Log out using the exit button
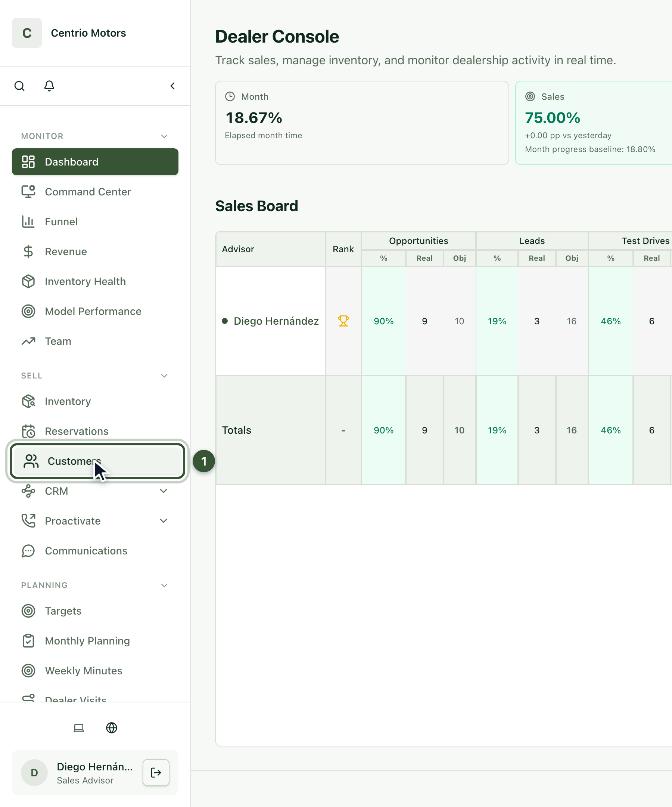672x807 pixels. pos(156,773)
